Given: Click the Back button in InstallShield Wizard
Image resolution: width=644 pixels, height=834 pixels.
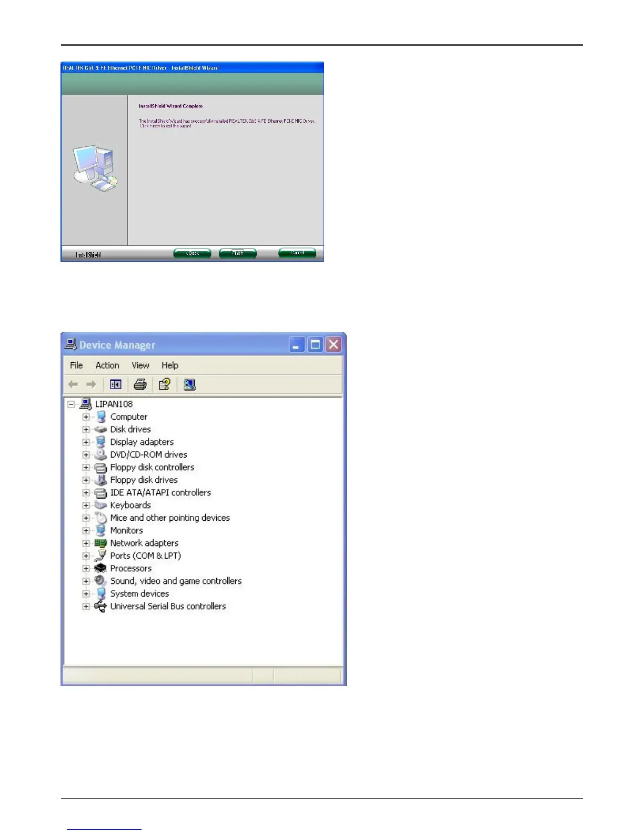Looking at the screenshot, I should point(192,253).
